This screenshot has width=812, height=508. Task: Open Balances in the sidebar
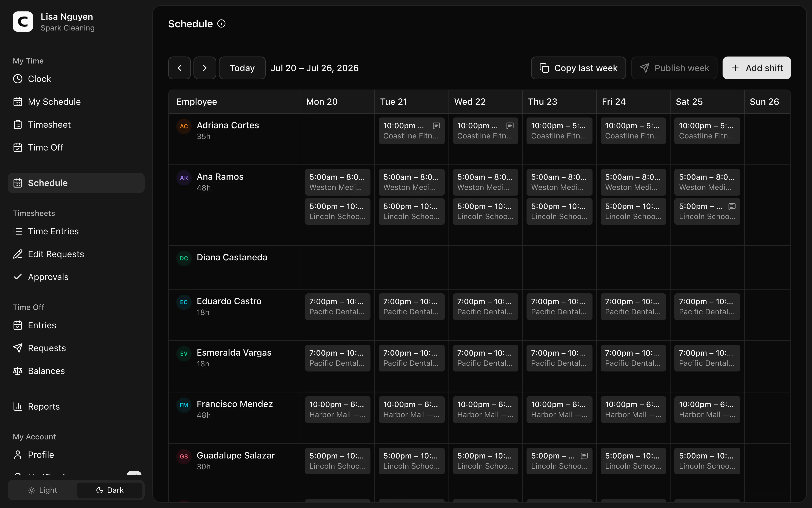click(76, 371)
